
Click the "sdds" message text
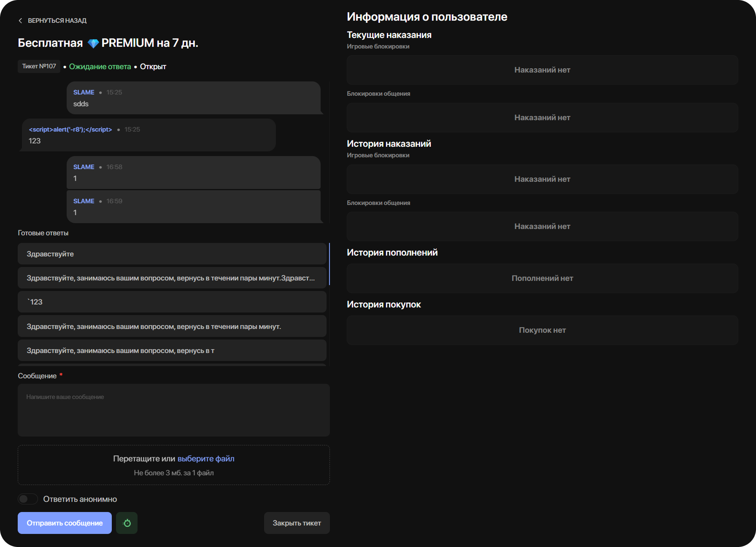[81, 104]
